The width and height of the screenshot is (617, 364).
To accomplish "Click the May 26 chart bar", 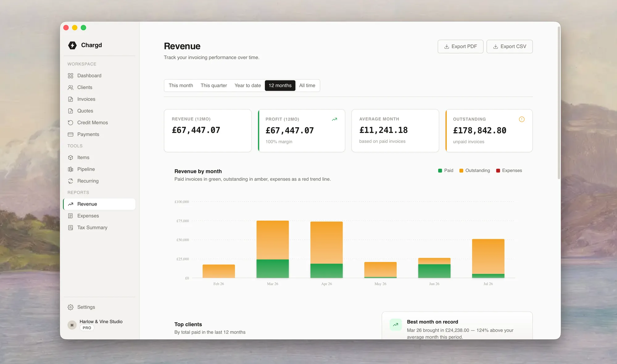I will tap(380, 270).
